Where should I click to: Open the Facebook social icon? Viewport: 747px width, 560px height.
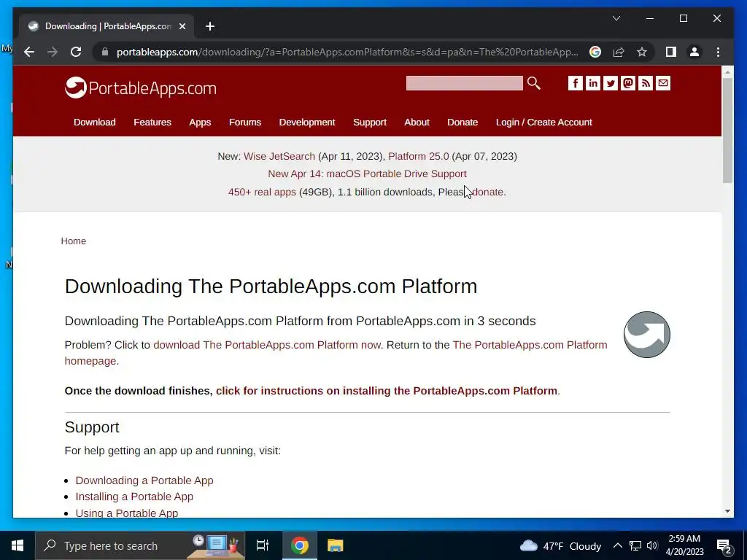(576, 83)
